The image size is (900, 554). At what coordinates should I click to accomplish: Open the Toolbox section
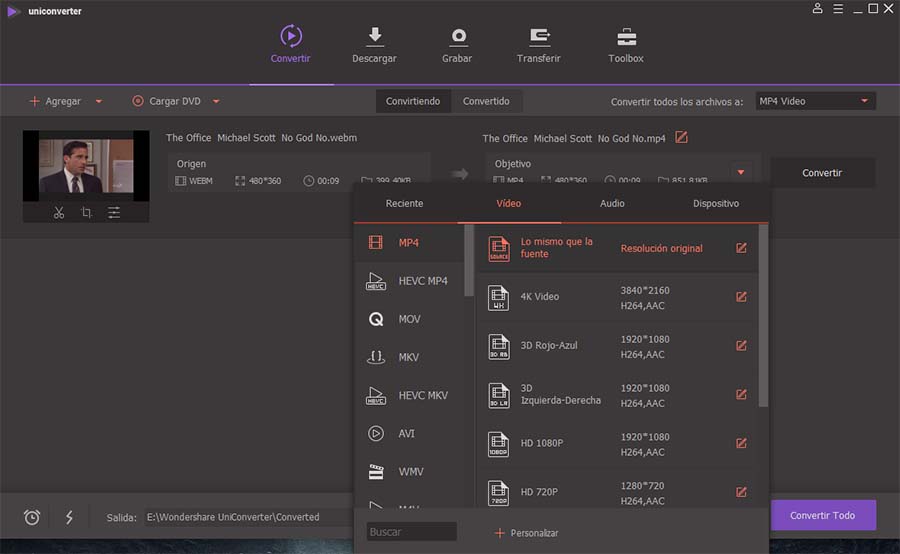coord(626,45)
